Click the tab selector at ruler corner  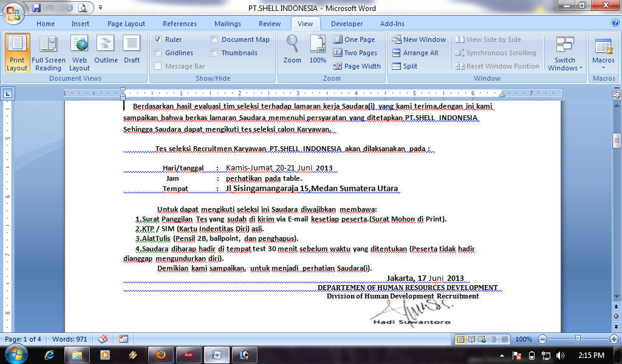pyautogui.click(x=7, y=93)
